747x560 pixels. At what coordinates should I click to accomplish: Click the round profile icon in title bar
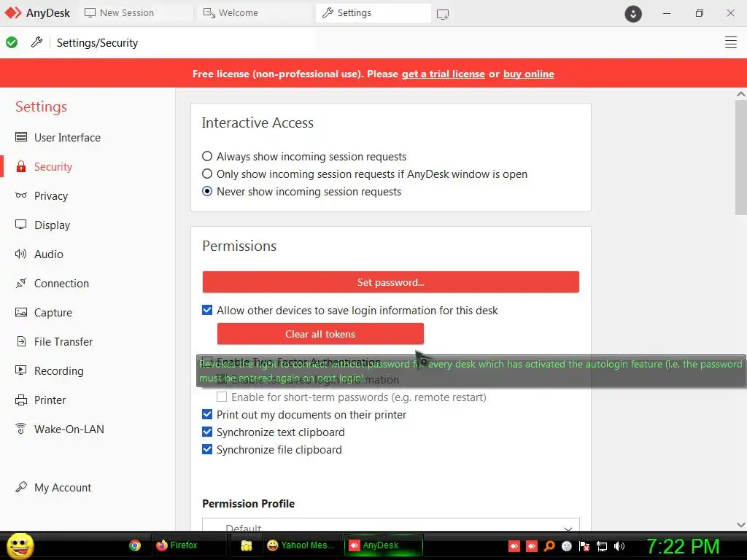[x=633, y=14]
